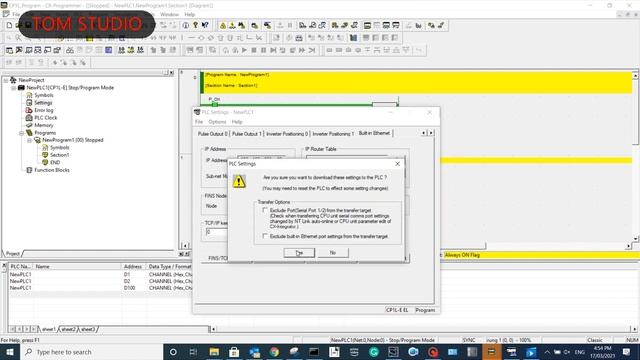Click Settings in the project tree
The width and height of the screenshot is (640, 360).
click(43, 103)
